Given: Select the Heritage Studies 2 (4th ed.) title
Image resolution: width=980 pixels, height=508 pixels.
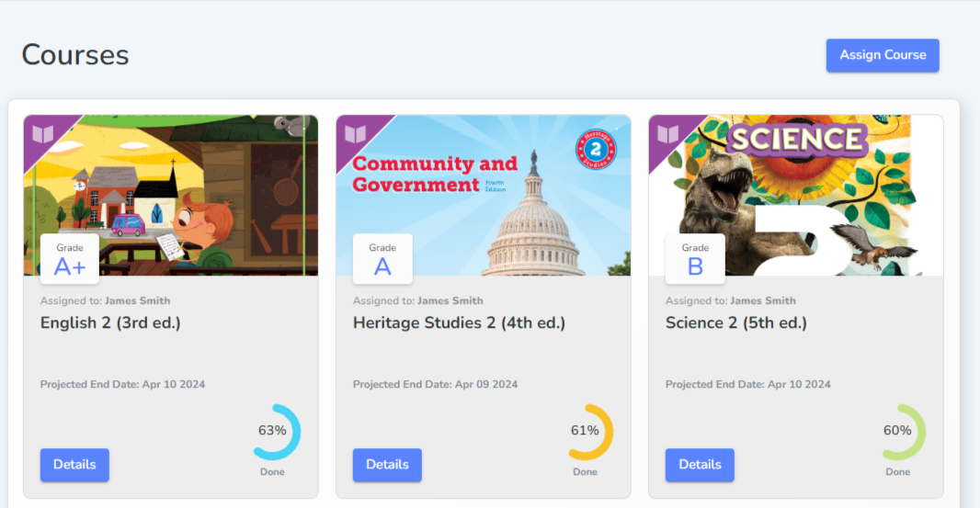Looking at the screenshot, I should pyautogui.click(x=460, y=322).
